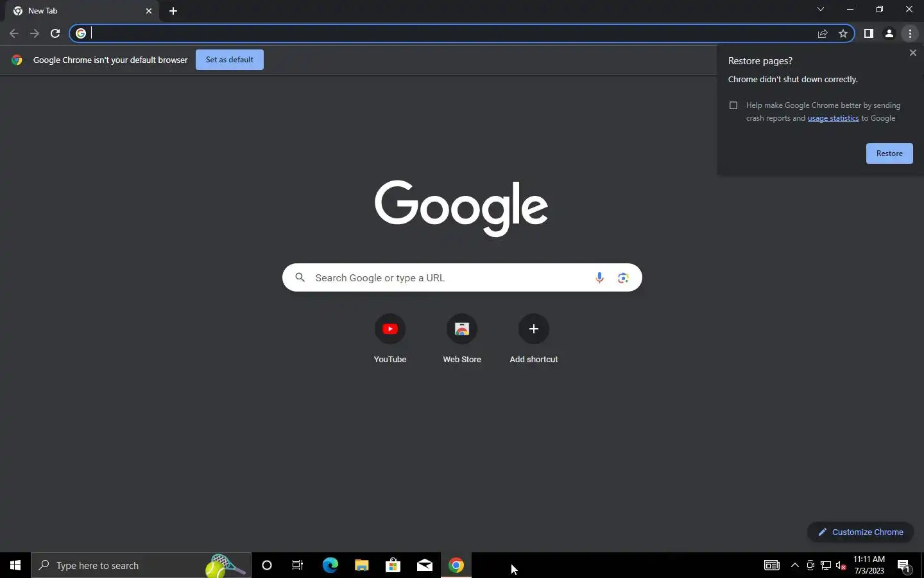
Task: Start voice search with microphone icon
Action: tap(599, 277)
